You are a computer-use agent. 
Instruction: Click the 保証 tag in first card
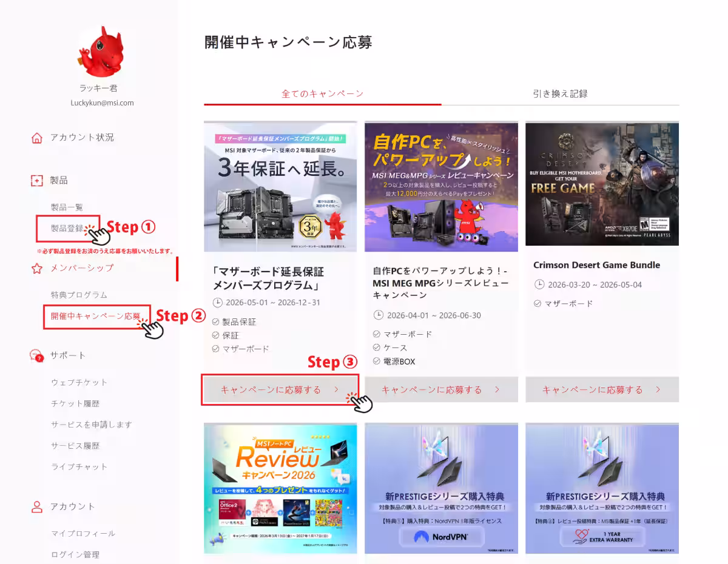pyautogui.click(x=231, y=335)
